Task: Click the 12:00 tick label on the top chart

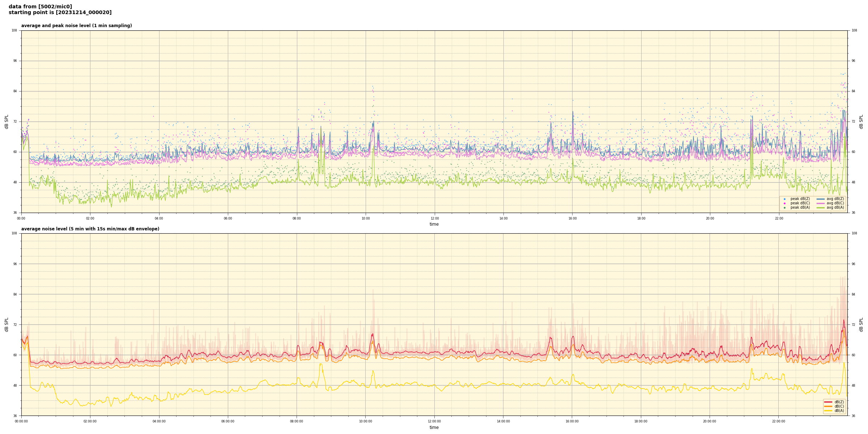Action: click(434, 218)
